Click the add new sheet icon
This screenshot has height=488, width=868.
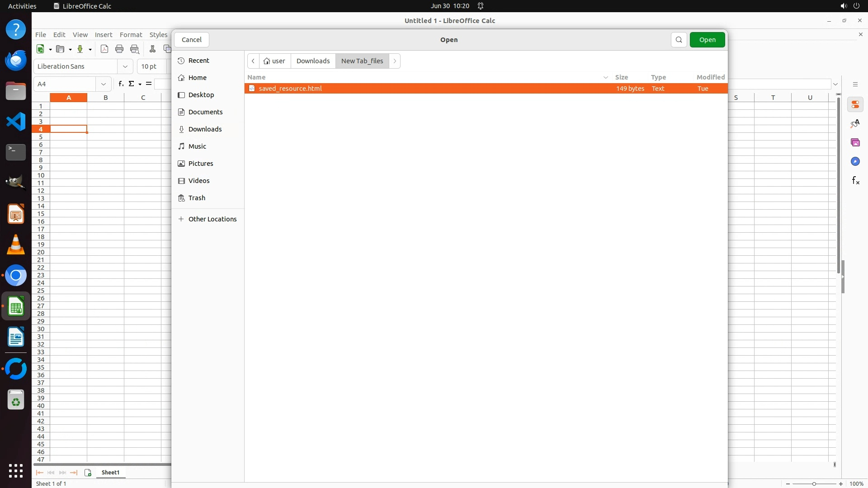point(88,473)
